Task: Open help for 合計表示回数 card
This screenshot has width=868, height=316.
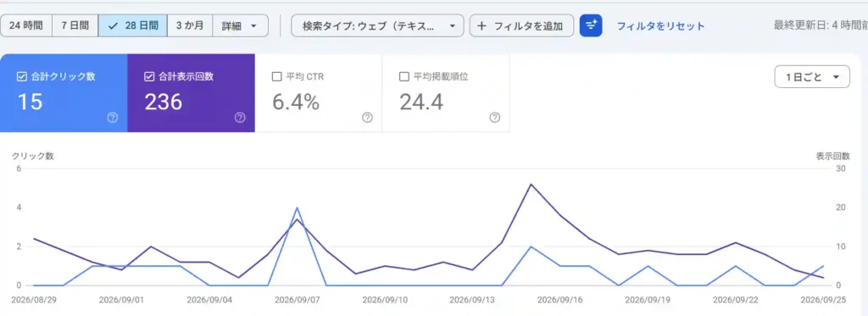Action: tap(240, 117)
